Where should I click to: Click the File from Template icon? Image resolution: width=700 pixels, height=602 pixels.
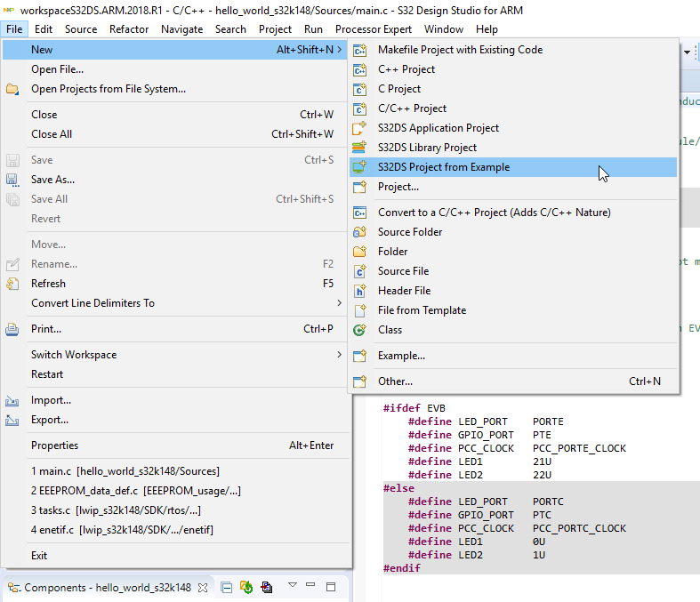click(360, 310)
